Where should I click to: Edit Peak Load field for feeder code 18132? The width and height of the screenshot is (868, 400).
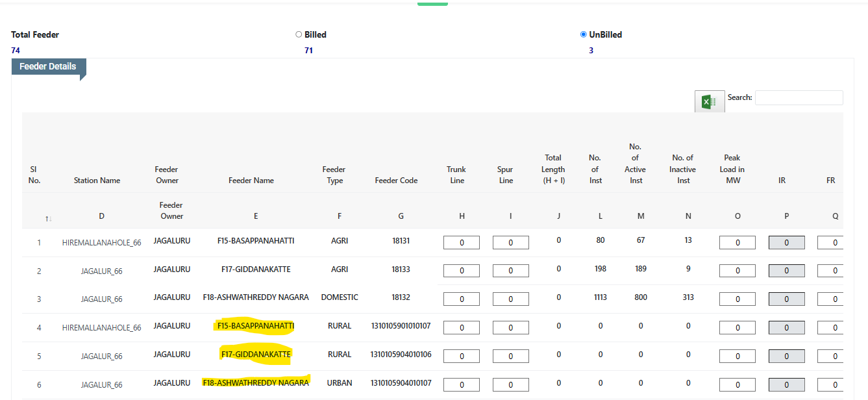[738, 299]
